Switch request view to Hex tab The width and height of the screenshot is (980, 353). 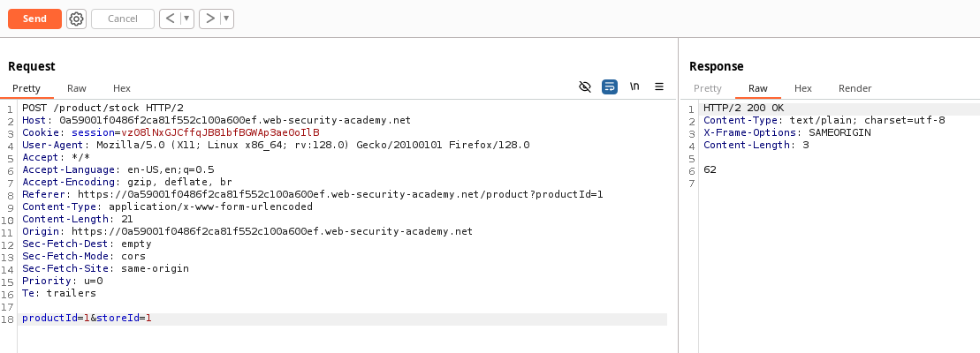(122, 88)
